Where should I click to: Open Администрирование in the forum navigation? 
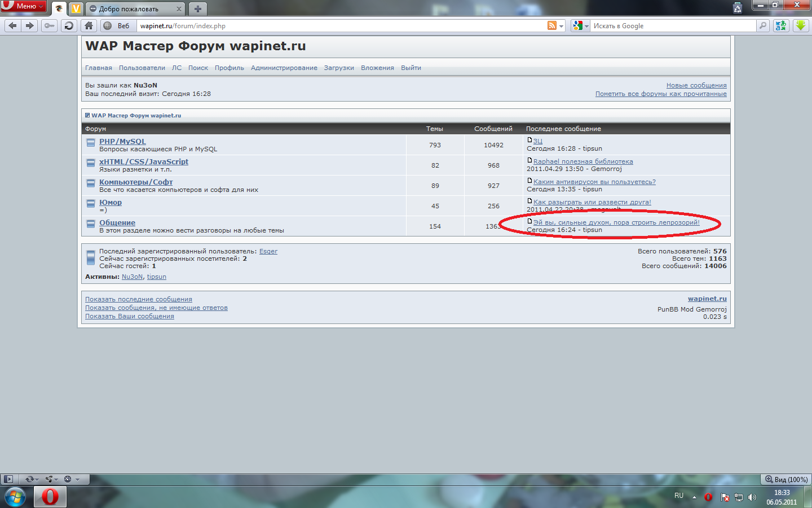(x=284, y=68)
